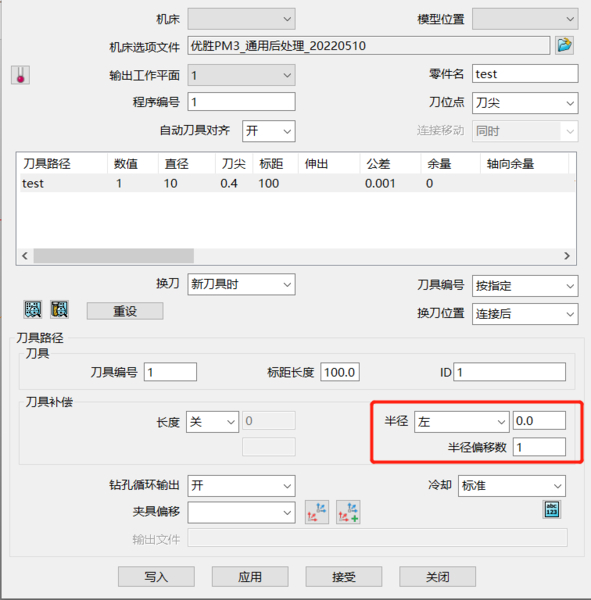The image size is (591, 600).
Task: Open the 换刀位置 dropdown showing 连接后
Action: pyautogui.click(x=525, y=314)
